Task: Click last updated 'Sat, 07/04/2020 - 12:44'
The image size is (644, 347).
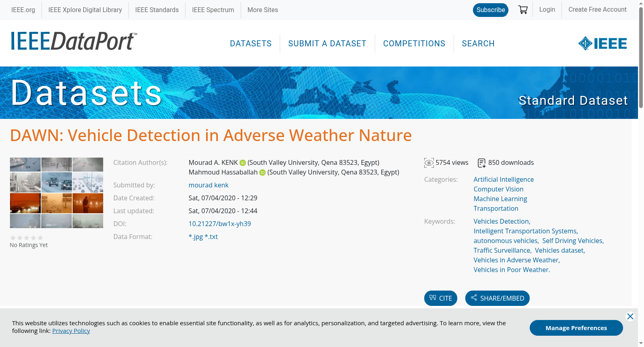Action: [x=223, y=211]
